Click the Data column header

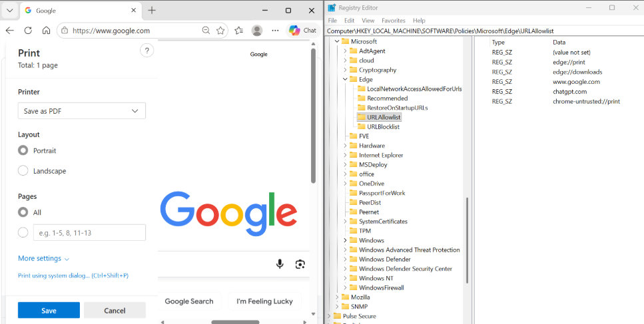pos(559,42)
